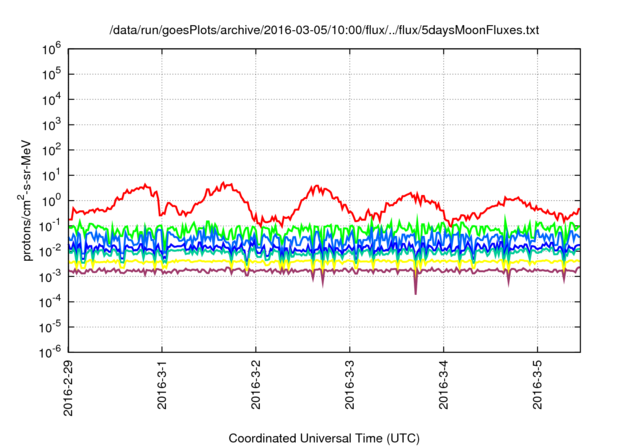
Task: Select the y-axis tick label 10^-6
Action: click(x=50, y=353)
